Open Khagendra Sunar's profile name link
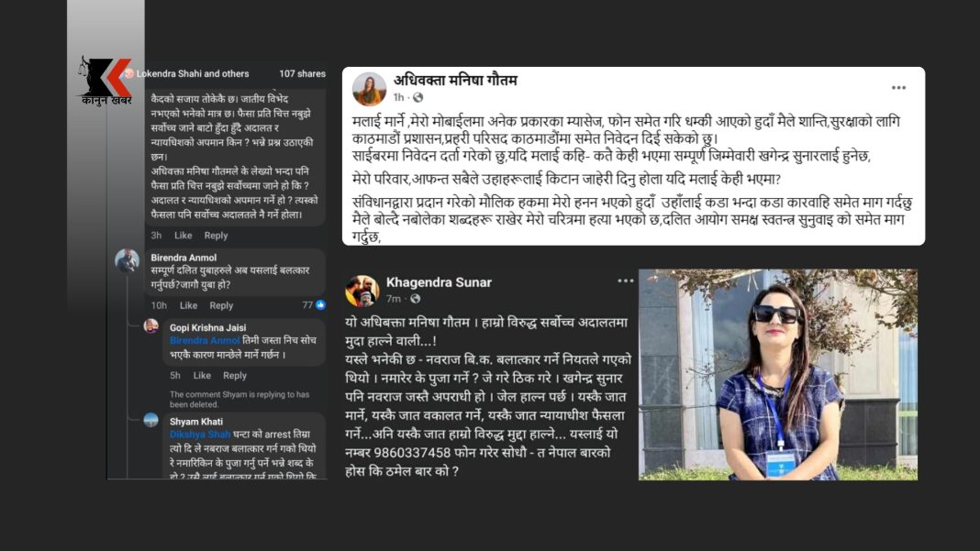The height and width of the screenshot is (551, 980). (x=439, y=282)
